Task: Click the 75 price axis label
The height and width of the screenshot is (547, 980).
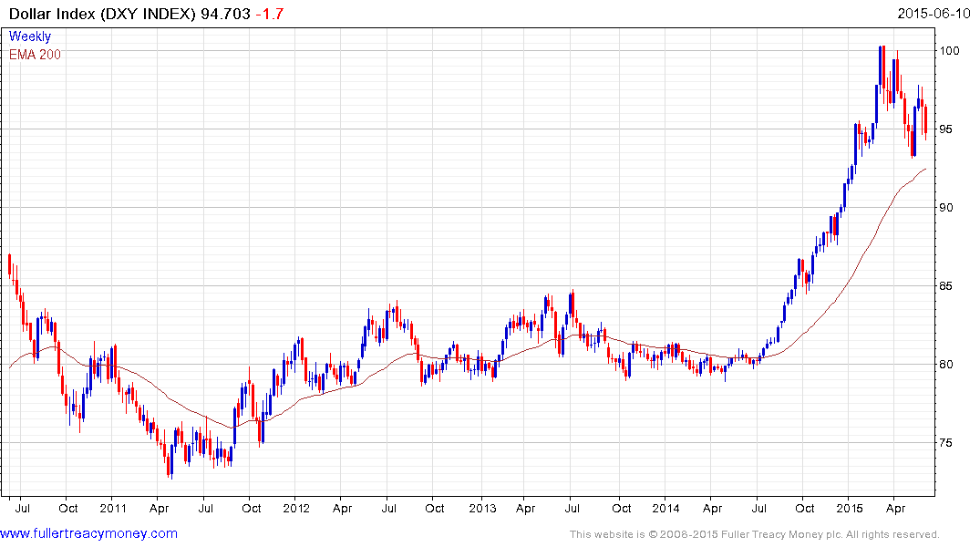Action: coord(946,443)
